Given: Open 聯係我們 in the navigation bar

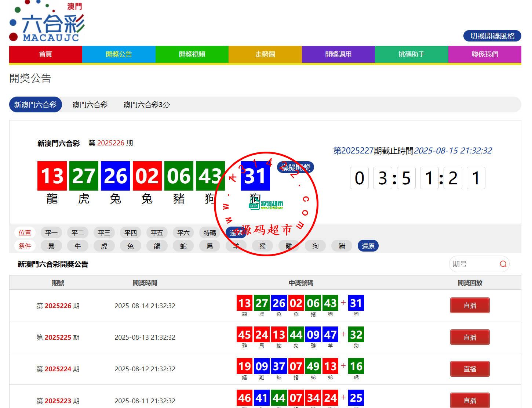Looking at the screenshot, I should click(485, 54).
